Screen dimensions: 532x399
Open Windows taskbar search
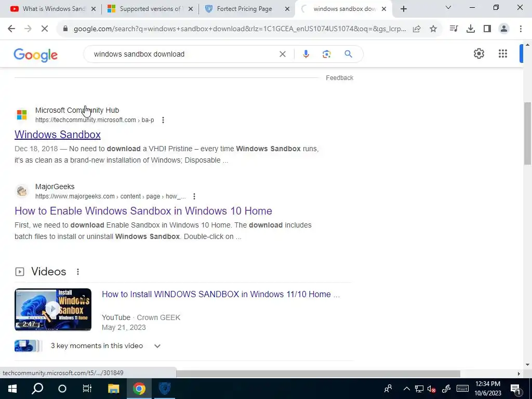pyautogui.click(x=37, y=389)
